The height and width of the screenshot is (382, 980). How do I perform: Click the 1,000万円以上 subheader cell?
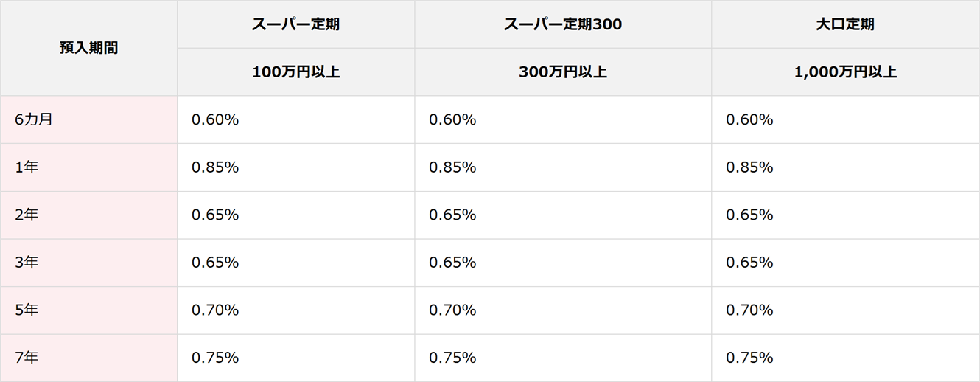[x=844, y=72]
